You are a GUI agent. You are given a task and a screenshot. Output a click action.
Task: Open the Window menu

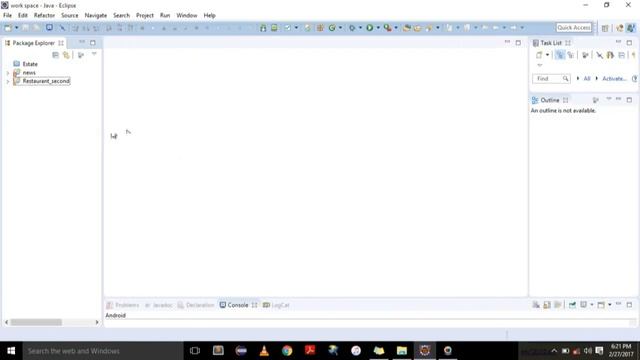pyautogui.click(x=187, y=16)
